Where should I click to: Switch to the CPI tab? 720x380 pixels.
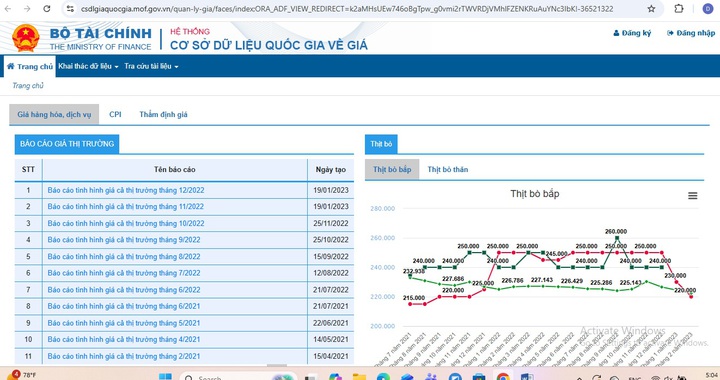click(x=115, y=115)
